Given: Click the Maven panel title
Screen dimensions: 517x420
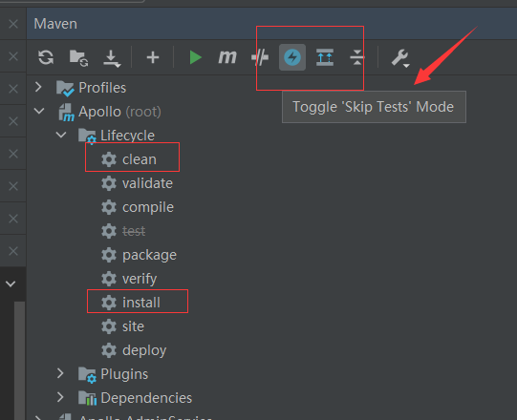Looking at the screenshot, I should coord(55,24).
